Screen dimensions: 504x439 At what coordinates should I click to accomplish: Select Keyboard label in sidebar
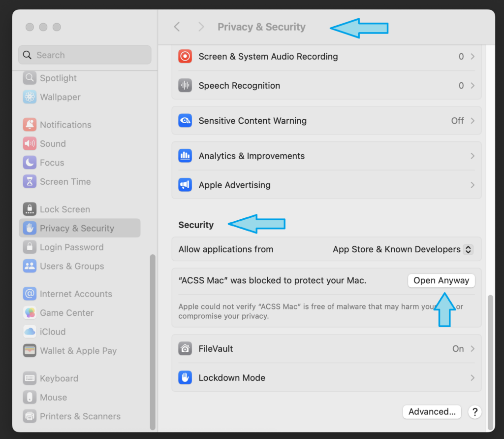coord(59,378)
